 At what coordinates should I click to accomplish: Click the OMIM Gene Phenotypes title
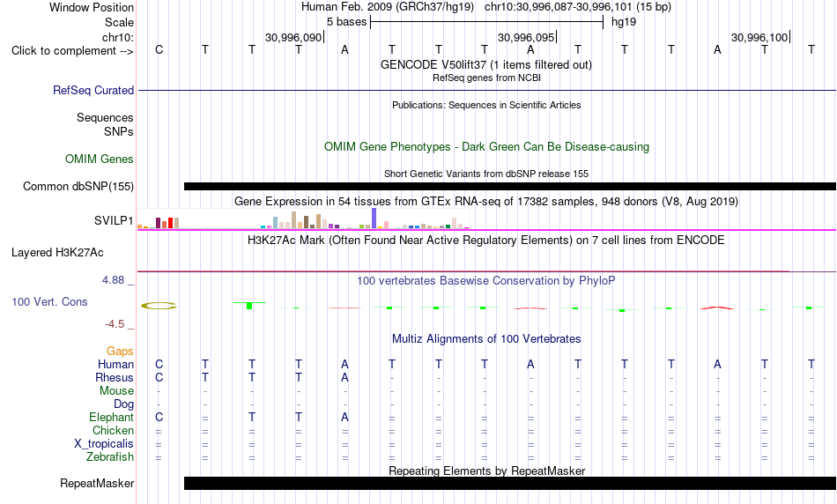(x=486, y=147)
